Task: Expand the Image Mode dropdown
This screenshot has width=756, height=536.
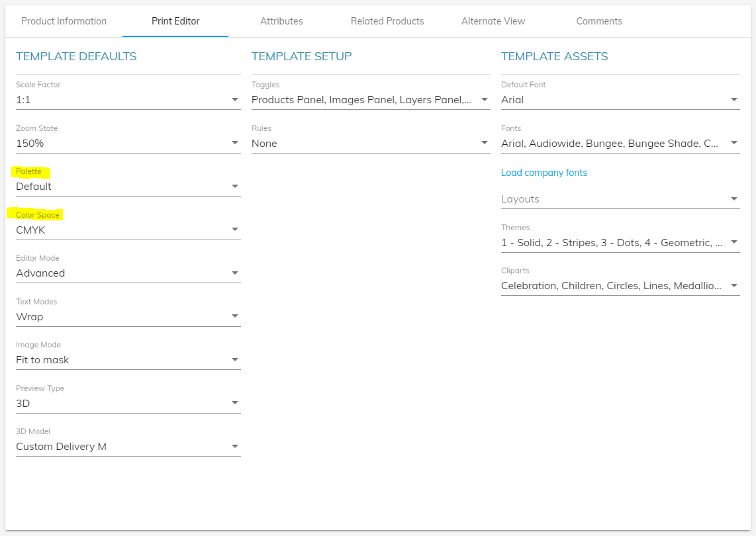Action: pos(128,360)
